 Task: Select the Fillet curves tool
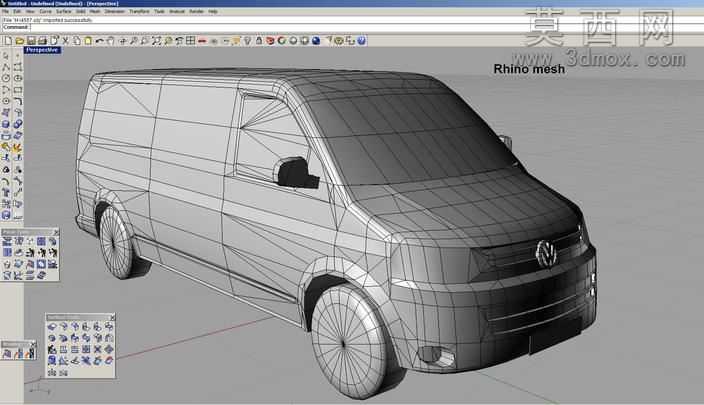click(18, 101)
